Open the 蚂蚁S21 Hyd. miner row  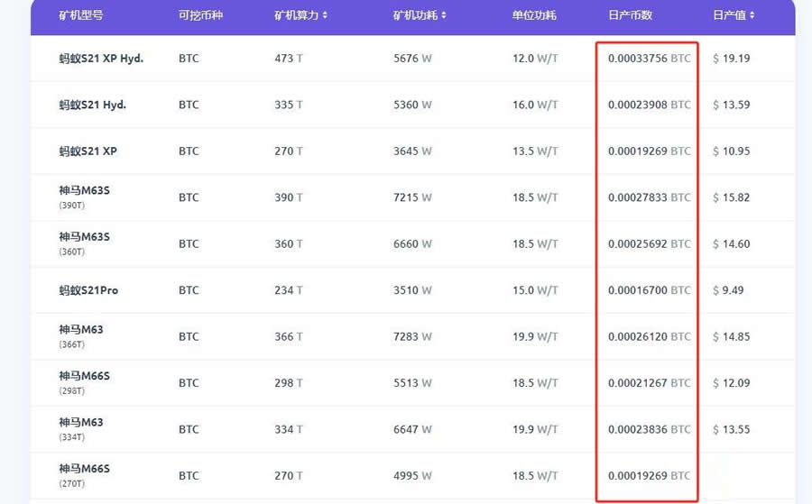[x=412, y=105]
